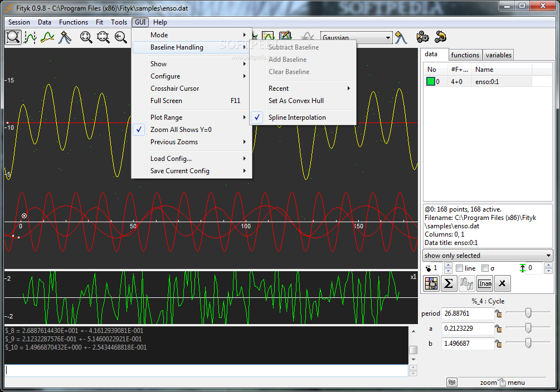Increase point size with up stepper
The height and width of the screenshot is (392, 560).
click(x=448, y=265)
